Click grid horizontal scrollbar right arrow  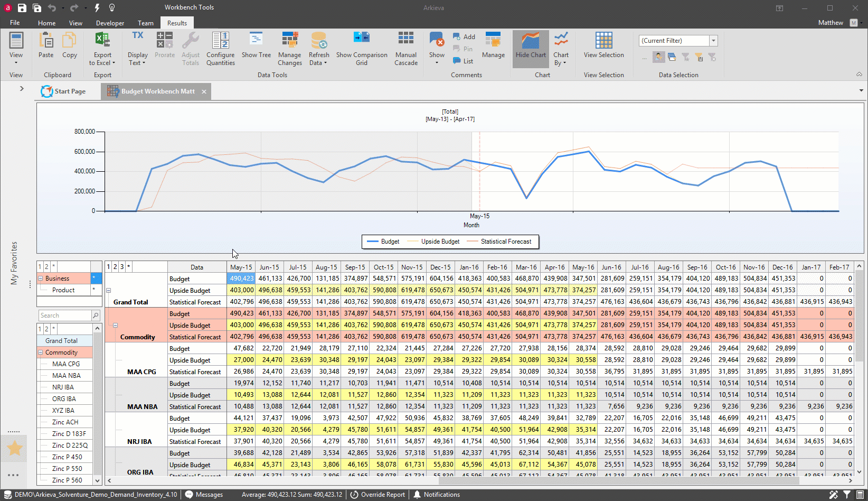[851, 480]
